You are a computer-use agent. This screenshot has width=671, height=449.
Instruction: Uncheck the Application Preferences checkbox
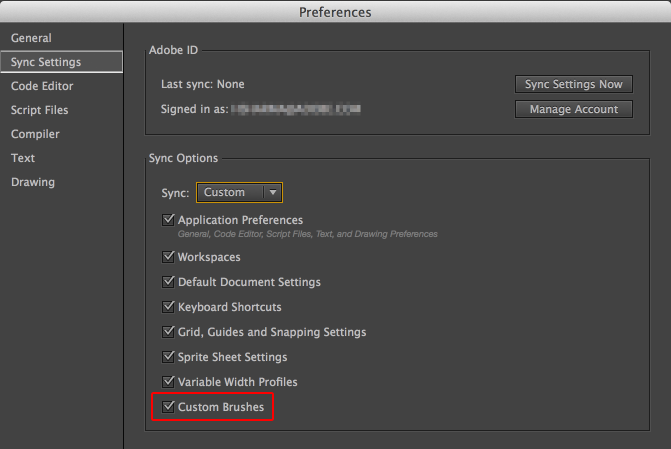click(168, 220)
